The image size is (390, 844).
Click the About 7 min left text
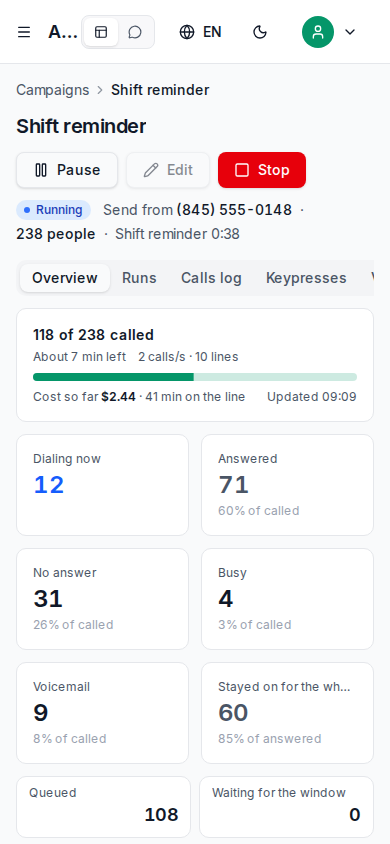[80, 357]
